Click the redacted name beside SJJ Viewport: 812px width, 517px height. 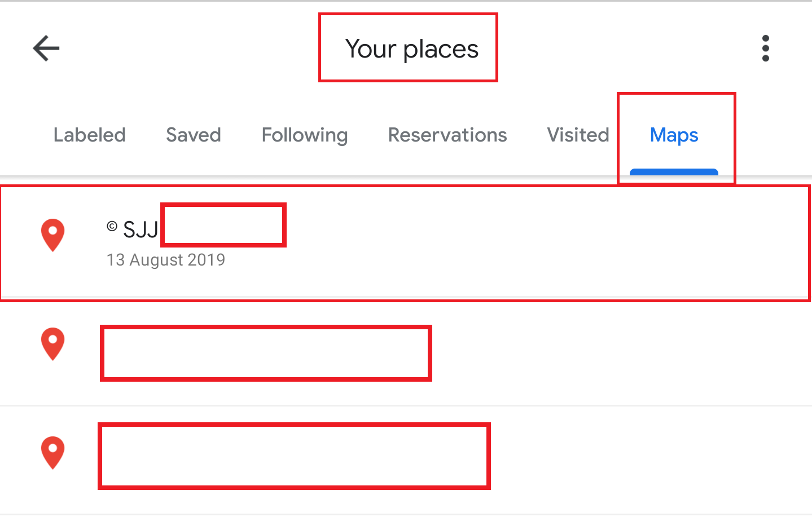point(223,225)
